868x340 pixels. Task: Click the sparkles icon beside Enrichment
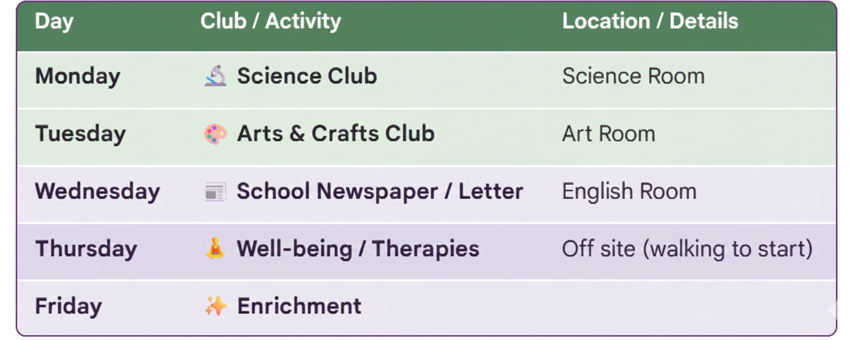pyautogui.click(x=215, y=306)
